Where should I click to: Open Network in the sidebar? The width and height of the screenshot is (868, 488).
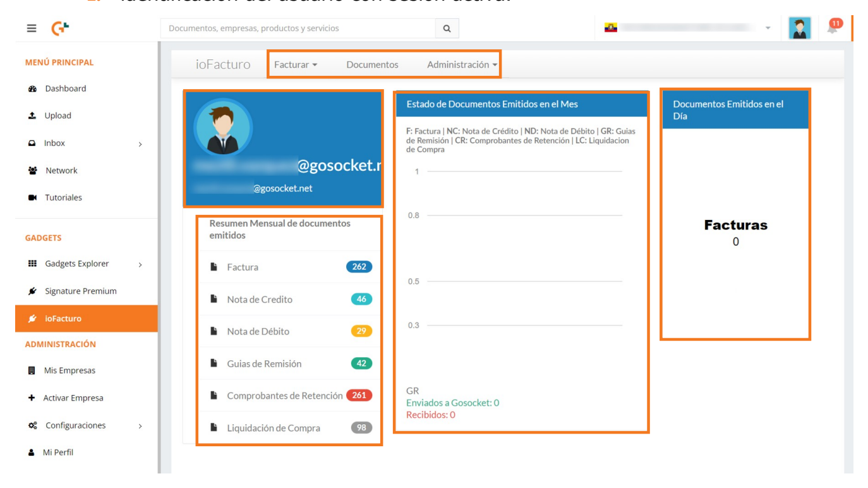tap(61, 171)
